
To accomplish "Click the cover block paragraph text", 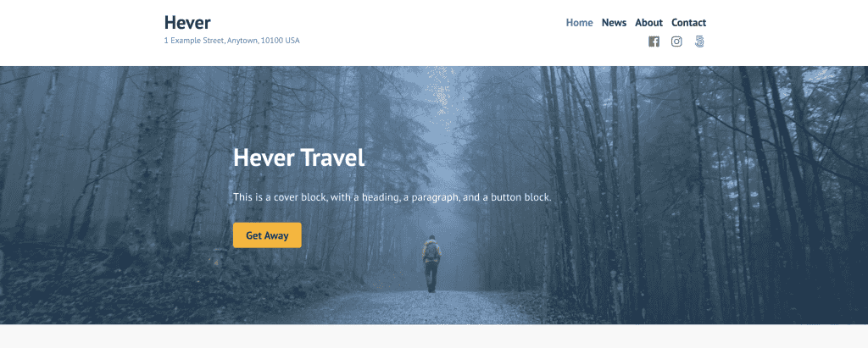I will pyautogui.click(x=392, y=197).
